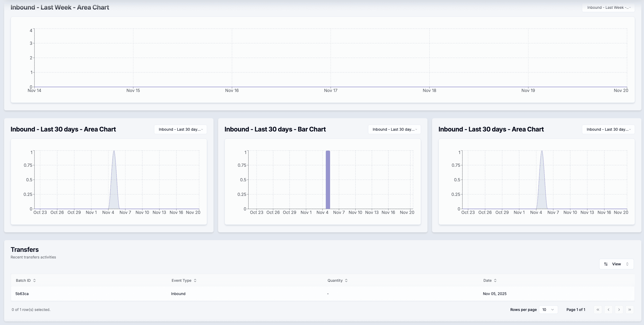Image resolution: width=644 pixels, height=325 pixels.
Task: Click the Nov 05, 2025 date cell
Action: [495, 294]
